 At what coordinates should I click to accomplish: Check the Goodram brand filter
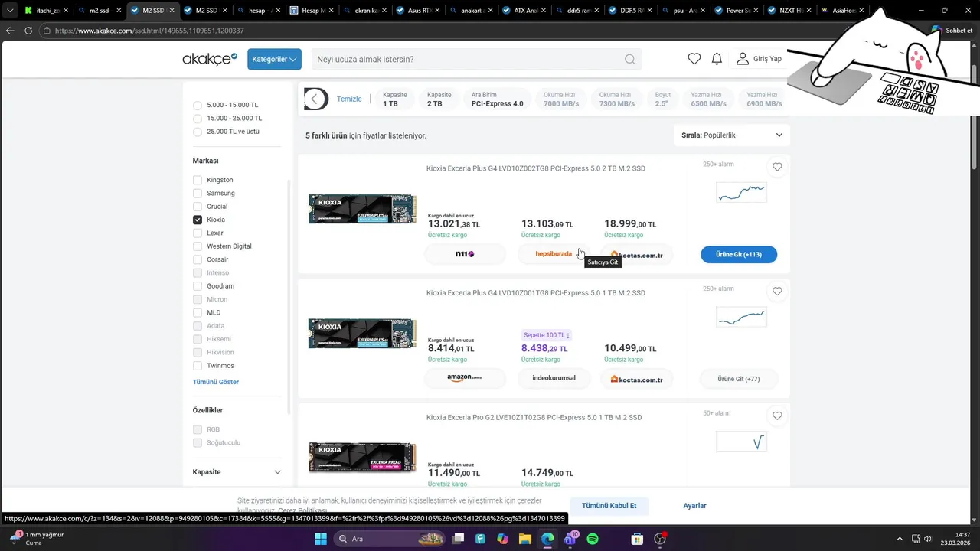coord(198,286)
